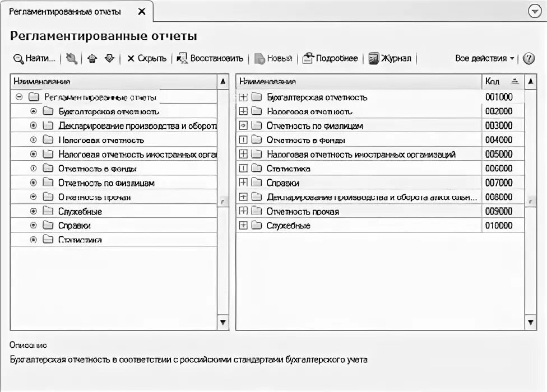547x392 pixels.
Task: Expand Отчетность в фонды in the left tree
Action: (33, 169)
